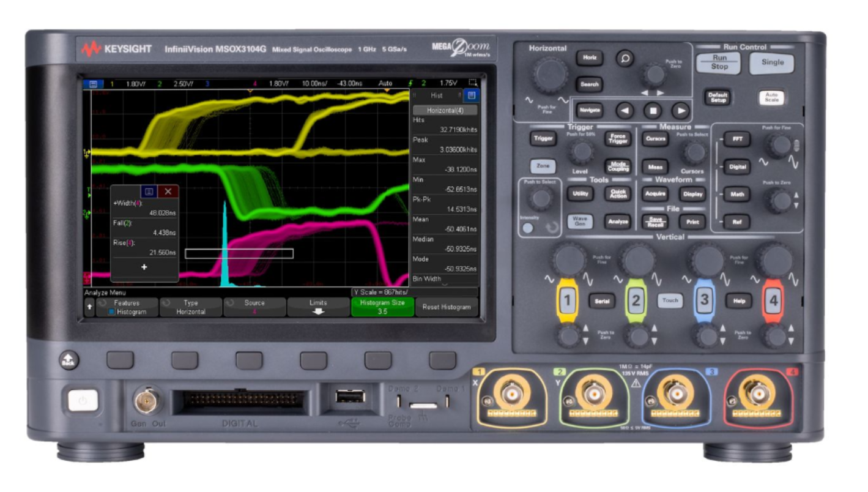The width and height of the screenshot is (868, 492).
Task: Open the Type Horizontal softkey selector
Action: point(191,307)
